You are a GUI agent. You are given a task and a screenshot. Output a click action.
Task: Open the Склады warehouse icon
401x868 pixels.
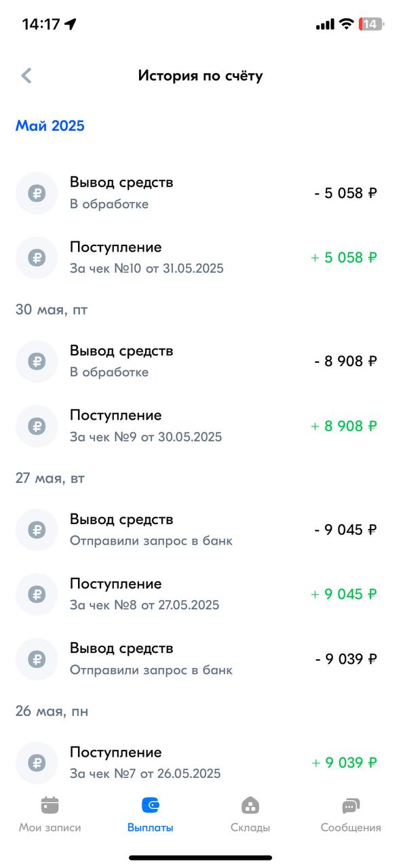pos(250,805)
